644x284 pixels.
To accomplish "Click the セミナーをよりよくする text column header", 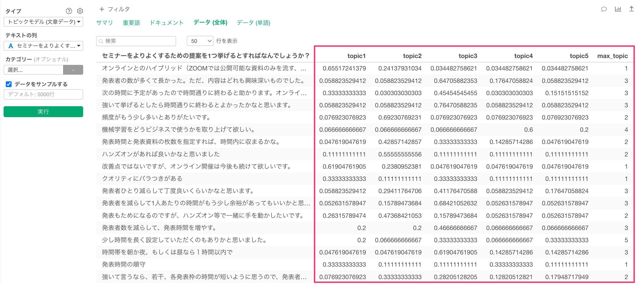I will pyautogui.click(x=206, y=56).
